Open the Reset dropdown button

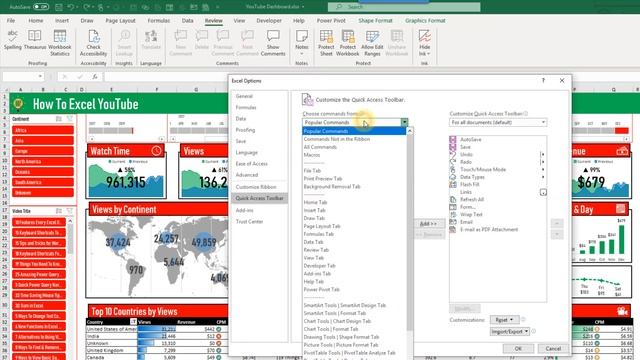click(x=504, y=320)
